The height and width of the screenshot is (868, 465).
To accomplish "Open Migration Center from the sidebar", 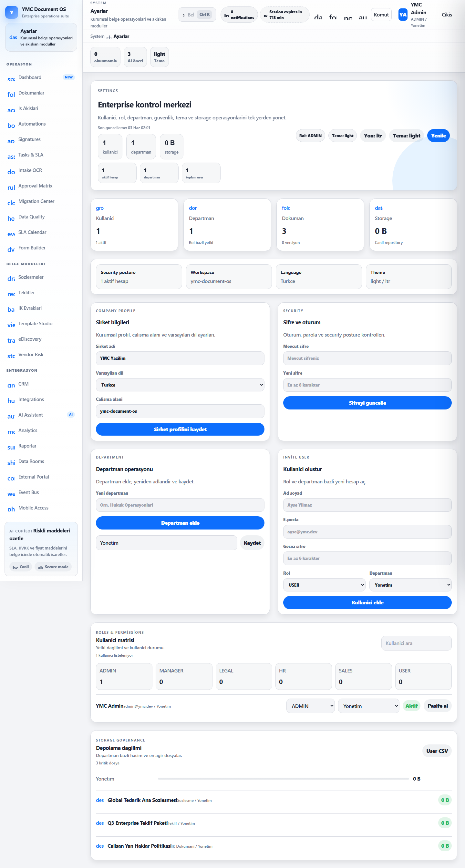I will 41,201.
